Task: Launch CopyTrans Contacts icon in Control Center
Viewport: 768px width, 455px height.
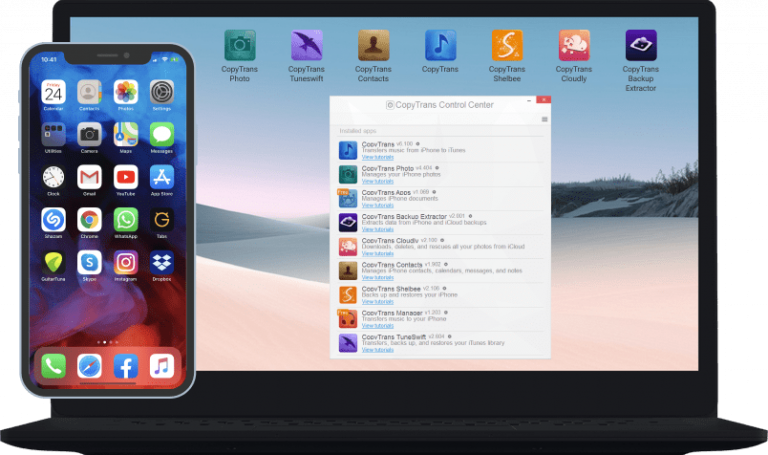Action: click(348, 270)
